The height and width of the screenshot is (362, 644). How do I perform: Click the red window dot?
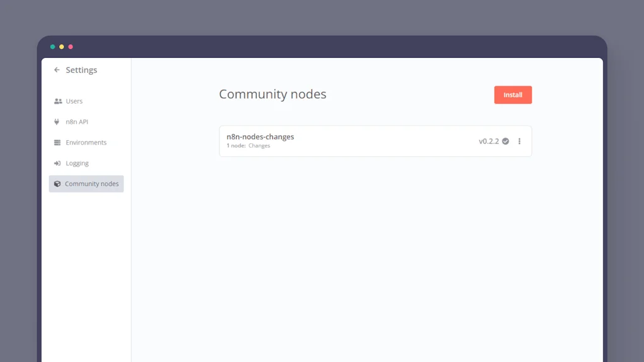[x=70, y=47]
